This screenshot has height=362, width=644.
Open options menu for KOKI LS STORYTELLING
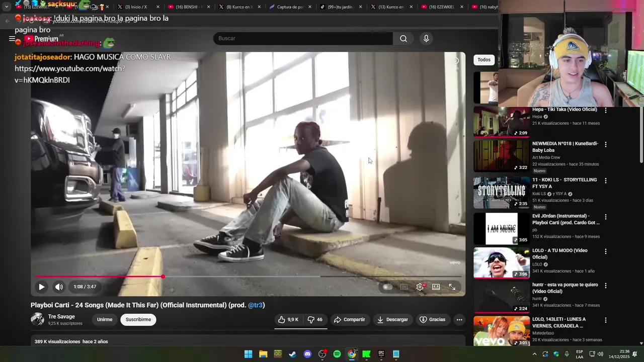click(606, 180)
